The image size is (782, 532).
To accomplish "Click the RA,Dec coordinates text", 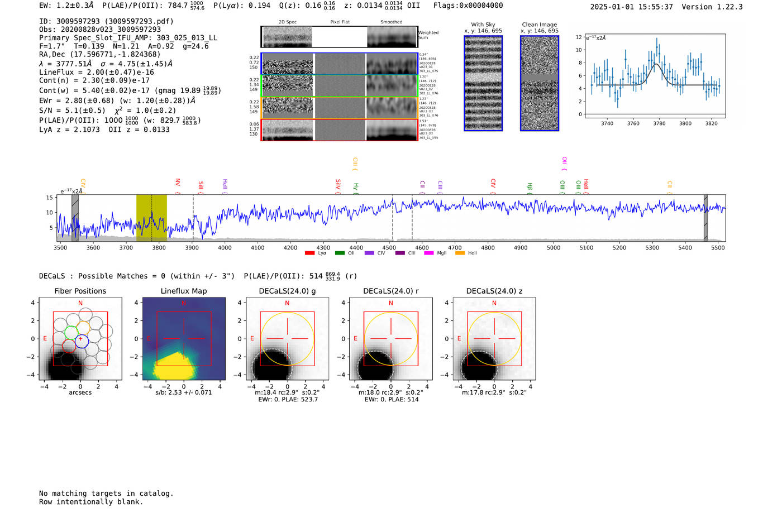I will click(x=99, y=54).
